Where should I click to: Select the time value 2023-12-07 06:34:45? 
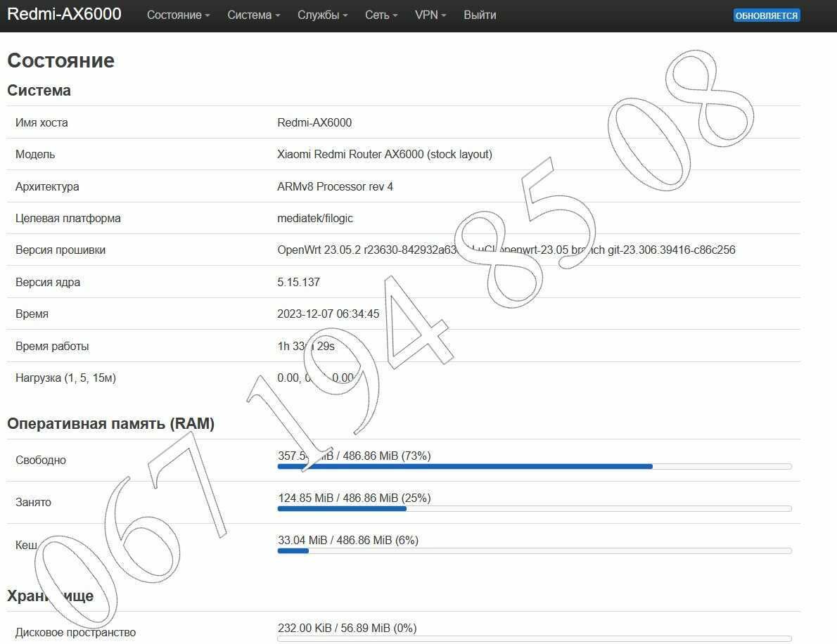(328, 314)
